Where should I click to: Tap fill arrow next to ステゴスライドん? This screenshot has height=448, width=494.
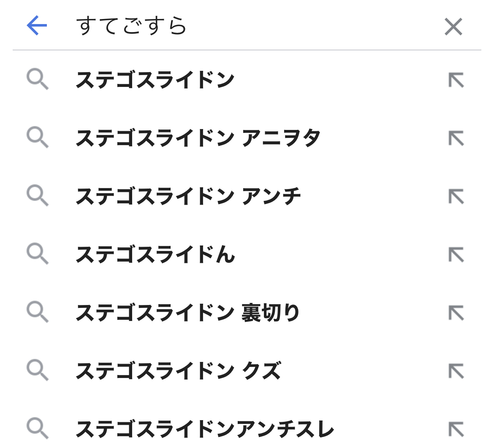[x=456, y=254]
